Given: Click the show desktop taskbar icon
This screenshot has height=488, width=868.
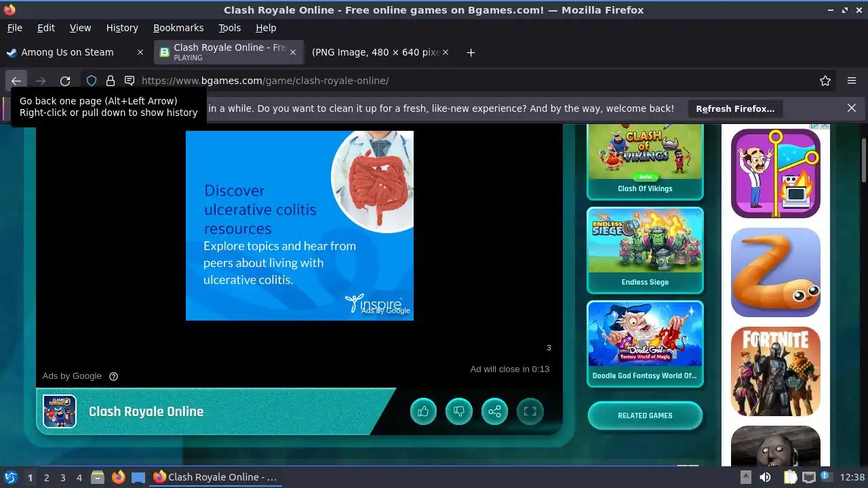Looking at the screenshot, I should (x=138, y=477).
